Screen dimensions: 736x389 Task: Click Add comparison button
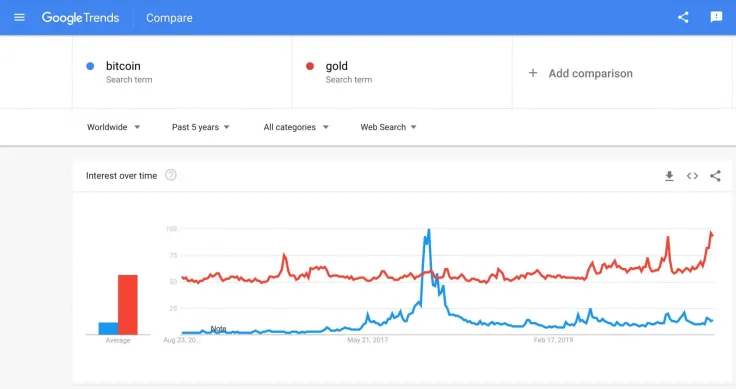pos(581,73)
